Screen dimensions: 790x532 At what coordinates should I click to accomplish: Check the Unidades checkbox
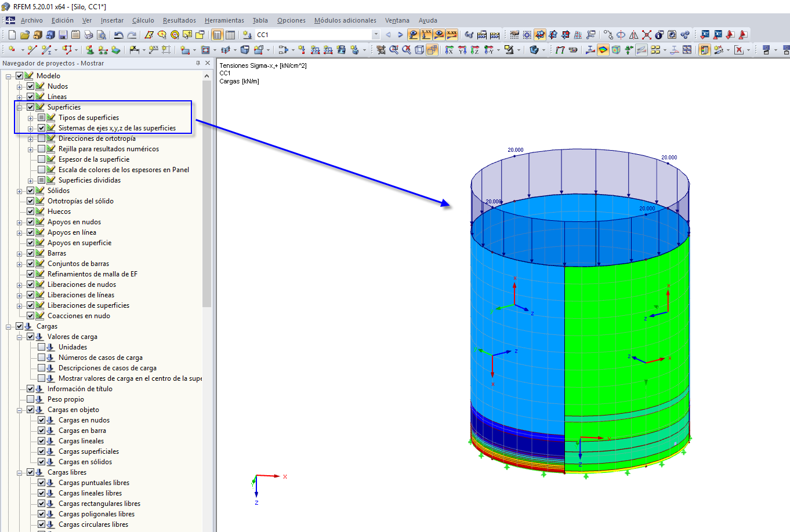point(42,347)
